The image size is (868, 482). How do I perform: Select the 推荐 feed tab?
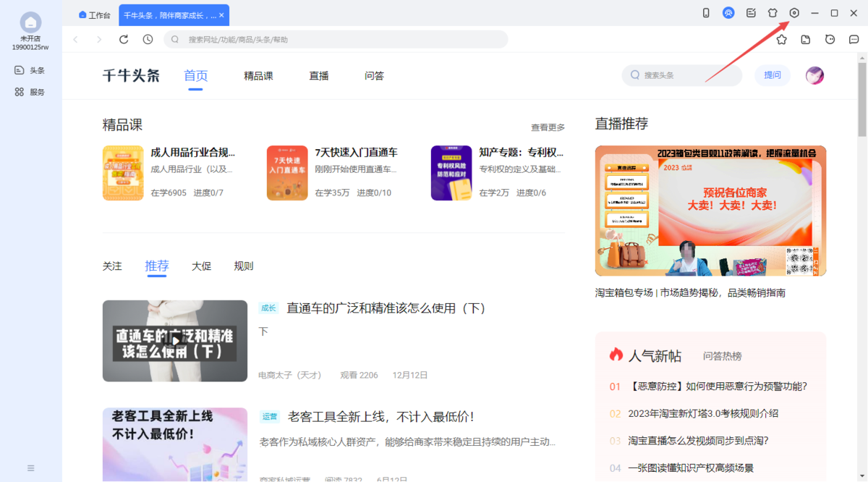click(x=157, y=266)
